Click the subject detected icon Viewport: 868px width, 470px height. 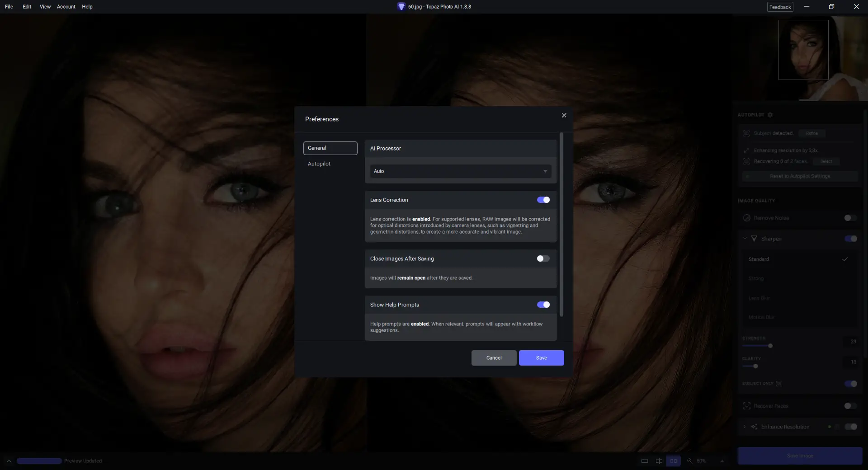point(746,133)
